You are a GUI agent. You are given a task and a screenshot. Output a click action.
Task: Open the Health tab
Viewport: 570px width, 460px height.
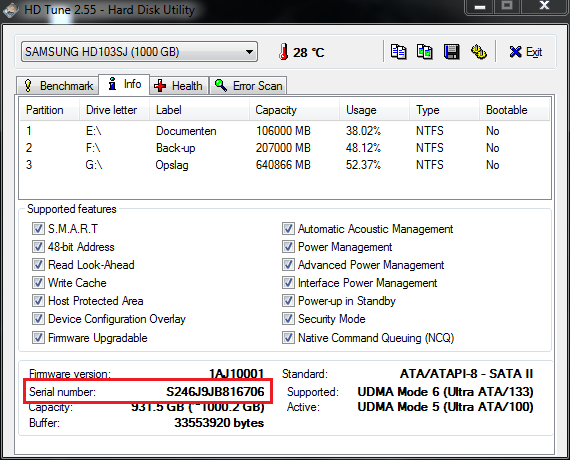(x=178, y=86)
